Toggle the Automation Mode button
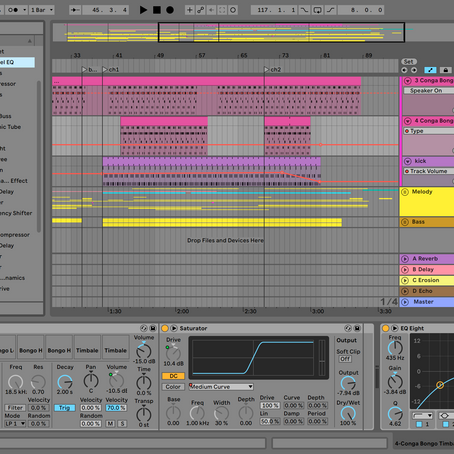Image resolution: width=454 pixels, height=454 pixels. (430, 70)
